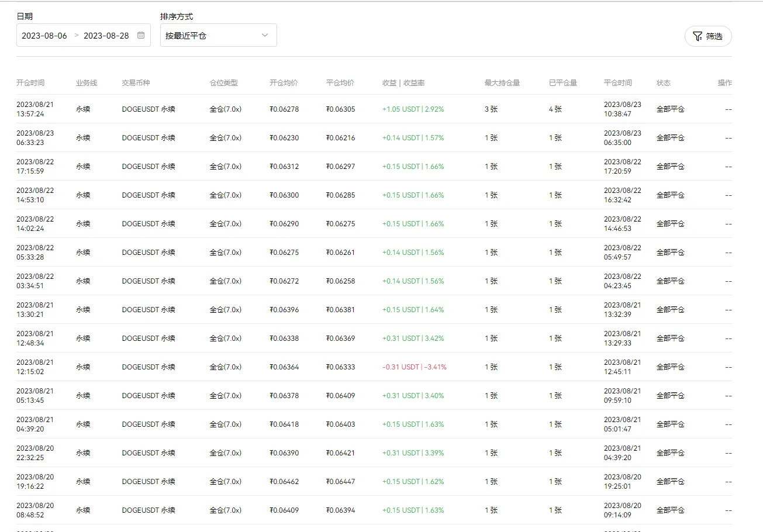Select close time 2023/08/23 10:38:47
The height and width of the screenshot is (532, 763).
[623, 109]
